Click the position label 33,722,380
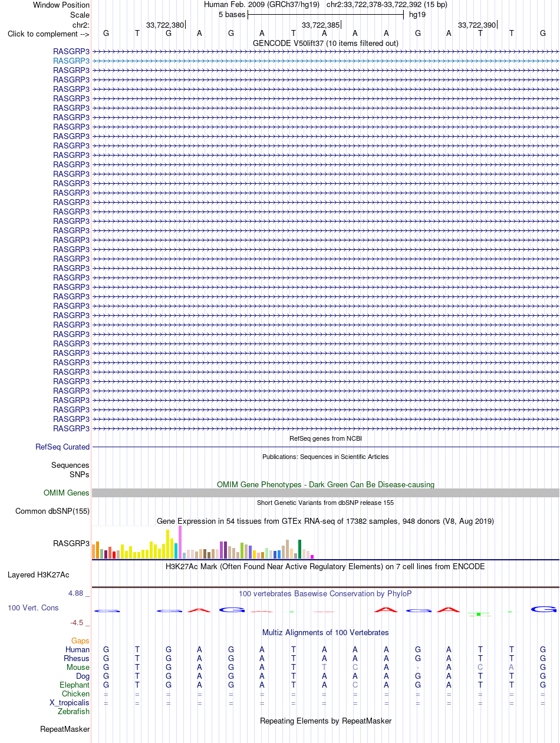The height and width of the screenshot is (743, 560). tap(165, 25)
